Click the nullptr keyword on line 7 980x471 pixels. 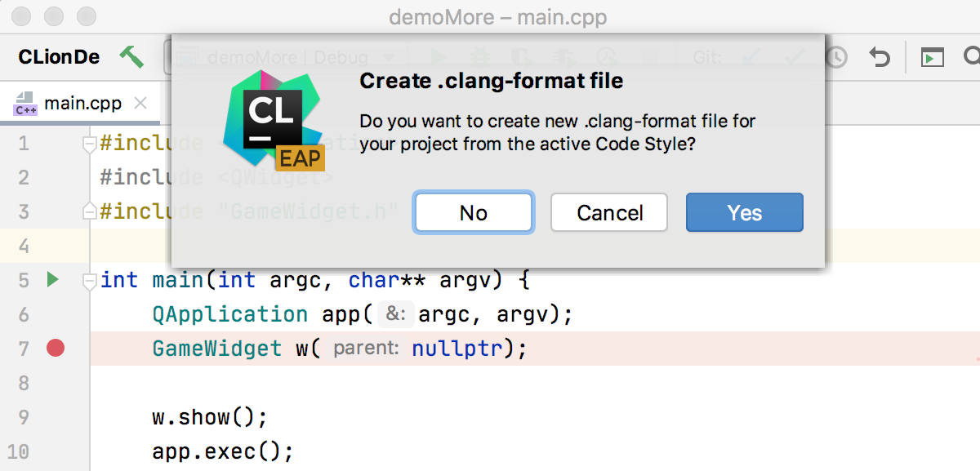[x=457, y=349]
